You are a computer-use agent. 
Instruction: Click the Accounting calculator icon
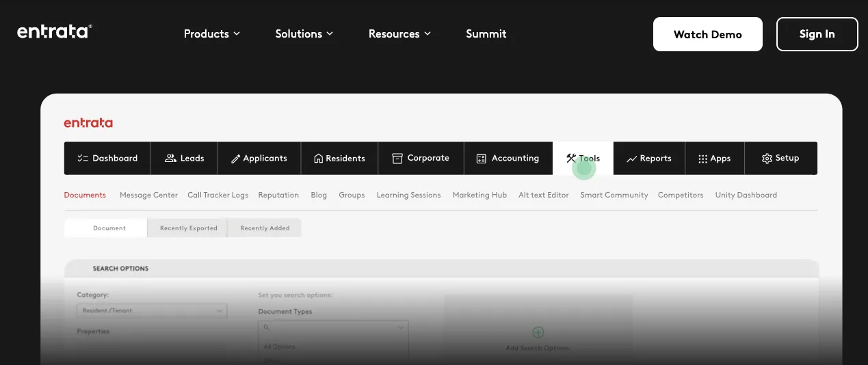click(481, 159)
